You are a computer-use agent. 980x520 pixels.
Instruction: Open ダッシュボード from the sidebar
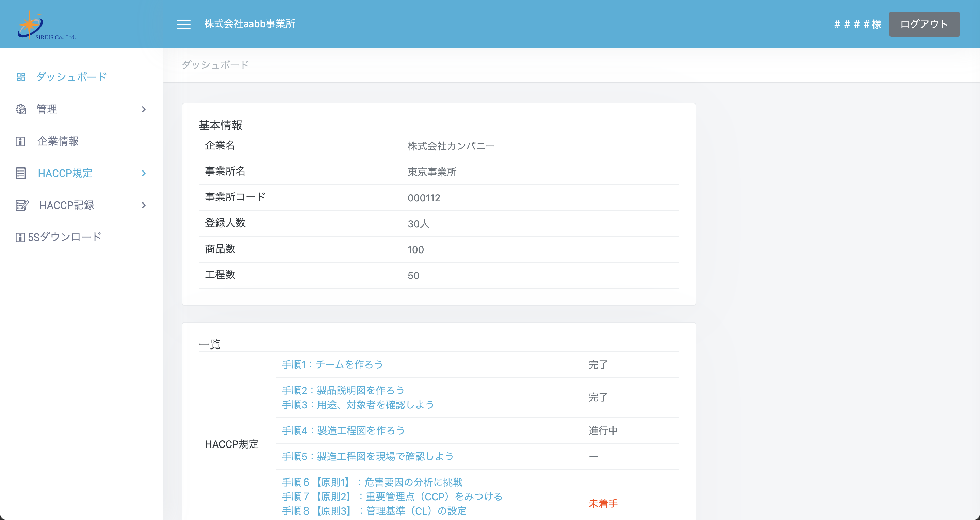tap(71, 77)
